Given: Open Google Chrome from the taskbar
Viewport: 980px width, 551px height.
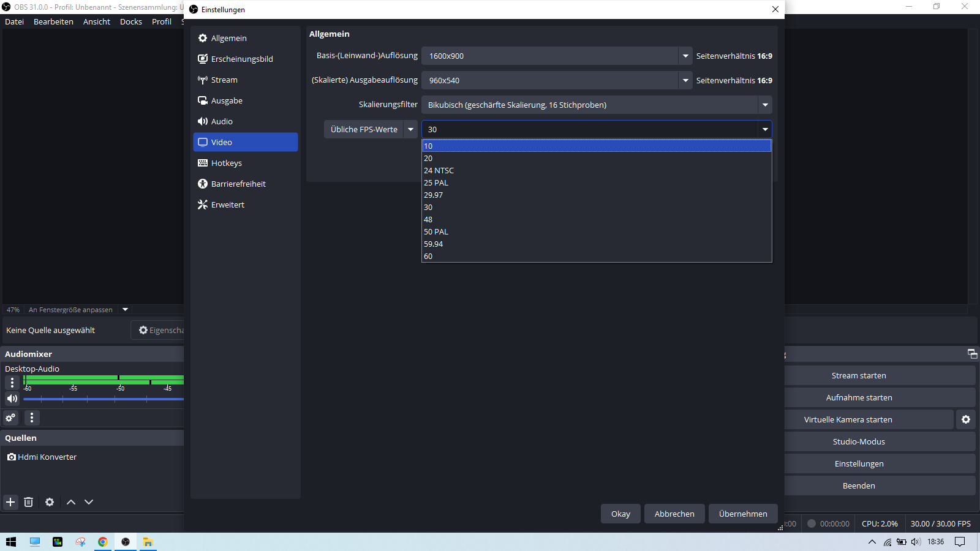Looking at the screenshot, I should (103, 542).
